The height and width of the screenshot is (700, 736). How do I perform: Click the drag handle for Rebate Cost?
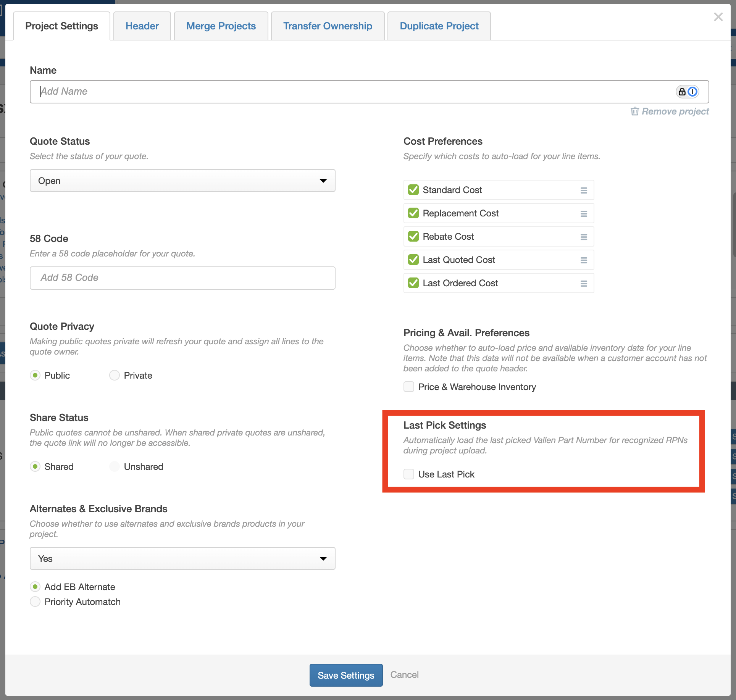(x=584, y=237)
